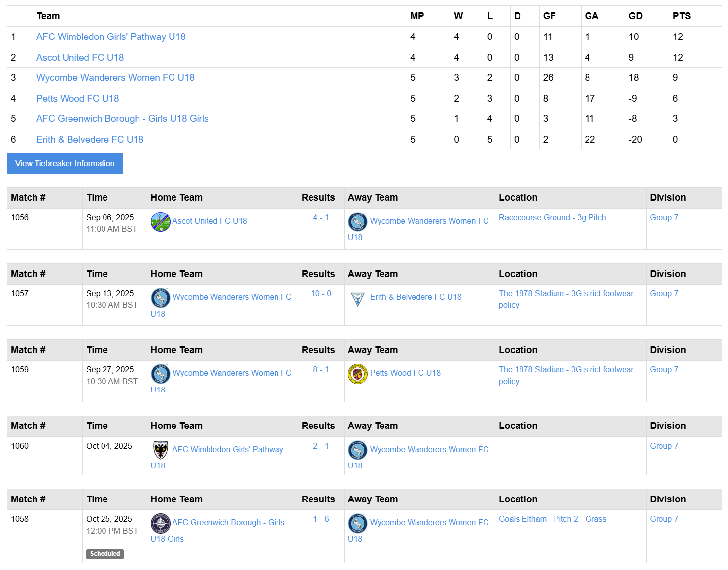The width and height of the screenshot is (728, 570).
Task: Click Erith & Belvedere crest icon
Action: pos(358,298)
